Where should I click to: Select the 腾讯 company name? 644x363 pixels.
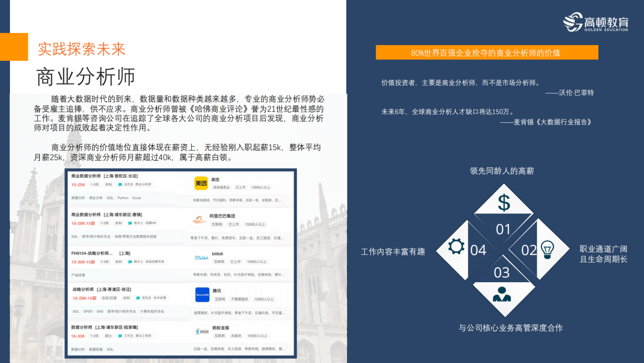(x=216, y=291)
